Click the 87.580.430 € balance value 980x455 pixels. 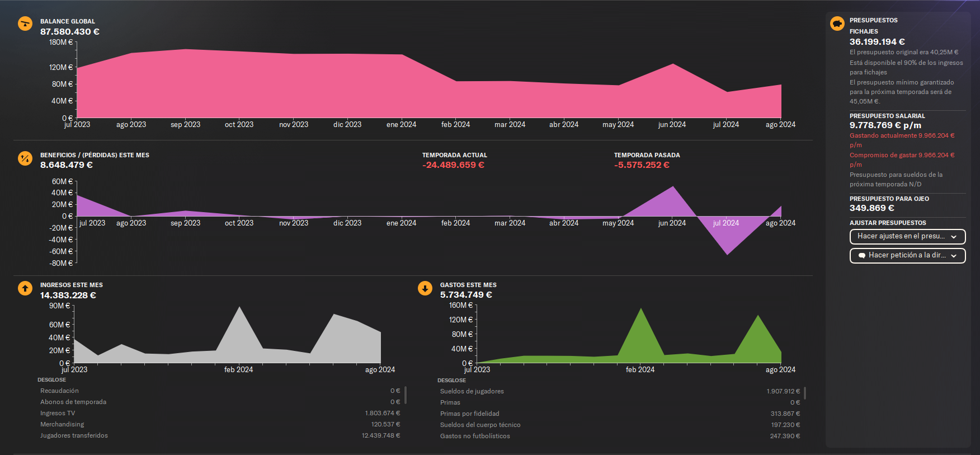coord(70,32)
